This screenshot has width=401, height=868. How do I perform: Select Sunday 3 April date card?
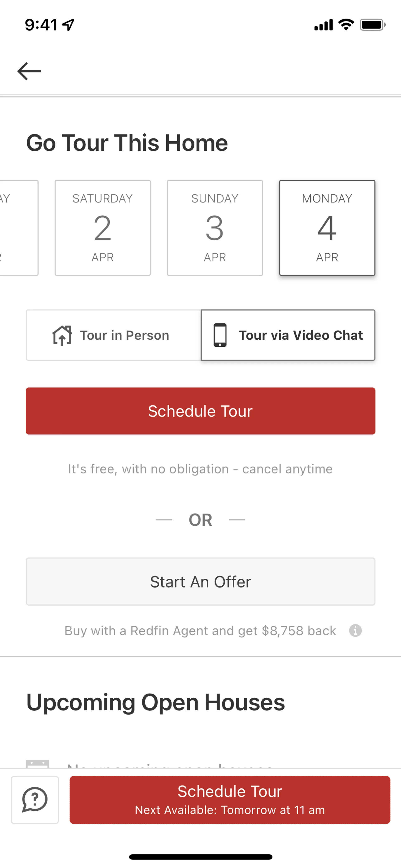pos(215,228)
